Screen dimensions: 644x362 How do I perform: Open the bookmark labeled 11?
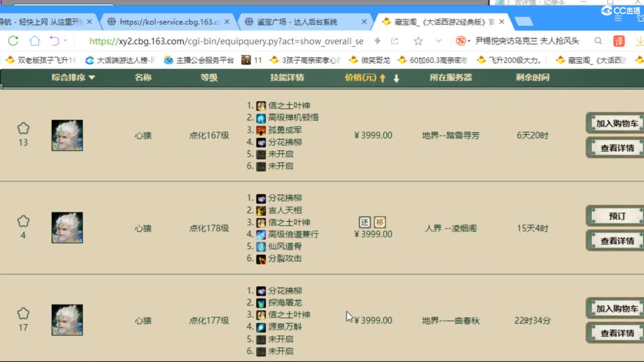coord(252,60)
